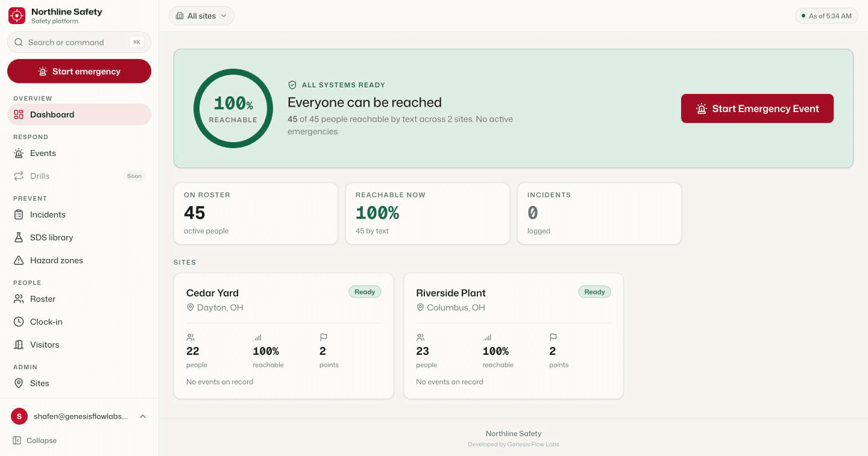Image resolution: width=868 pixels, height=456 pixels.
Task: Click the Events siren icon
Action: 19,153
